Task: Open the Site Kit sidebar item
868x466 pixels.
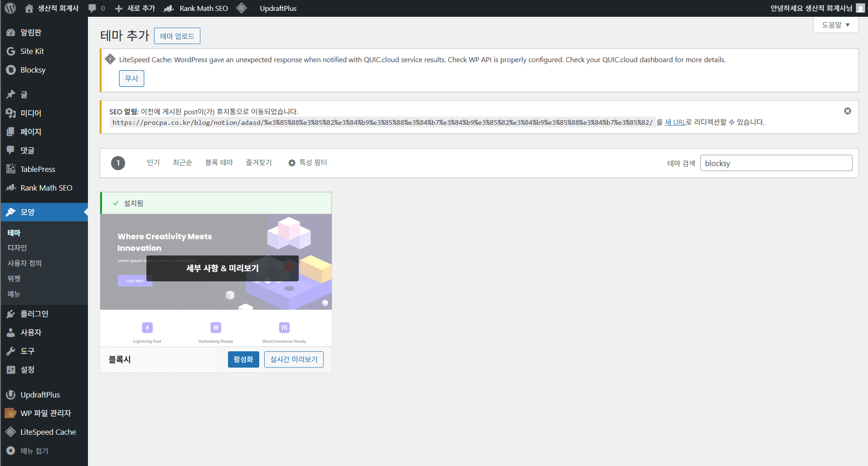Action: click(x=32, y=51)
